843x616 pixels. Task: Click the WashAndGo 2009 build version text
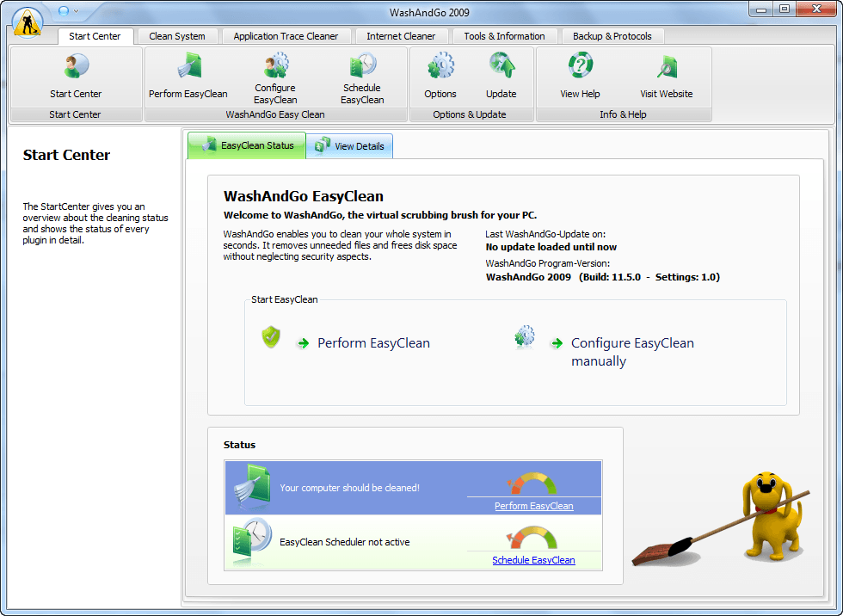point(603,277)
